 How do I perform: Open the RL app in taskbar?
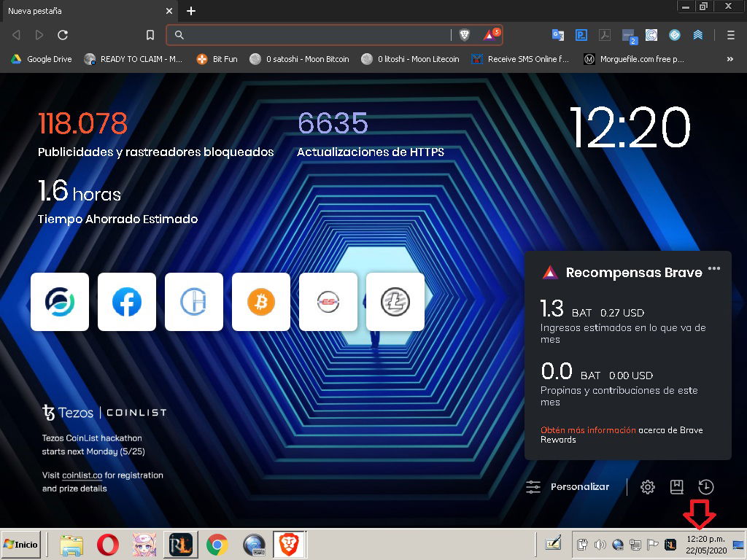tap(181, 545)
